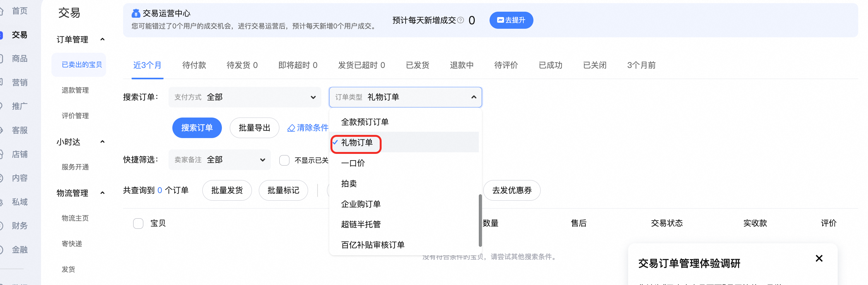Select 百亿补贴审核订单 option
Viewport: 868px width, 285px height.
[404, 245]
